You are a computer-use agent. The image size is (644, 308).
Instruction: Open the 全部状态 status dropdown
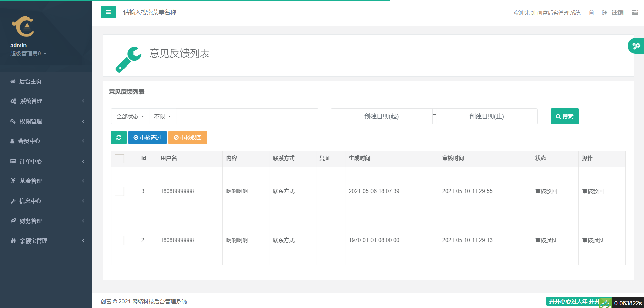(x=130, y=117)
